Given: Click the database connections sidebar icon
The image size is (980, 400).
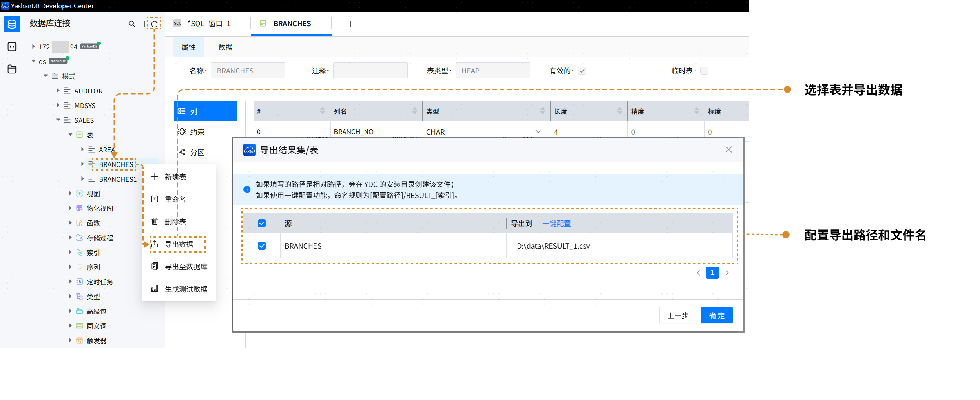Looking at the screenshot, I should point(12,24).
